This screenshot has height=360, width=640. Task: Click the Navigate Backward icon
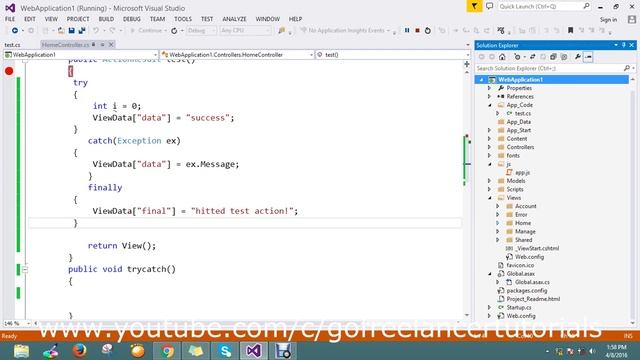pos(15,30)
